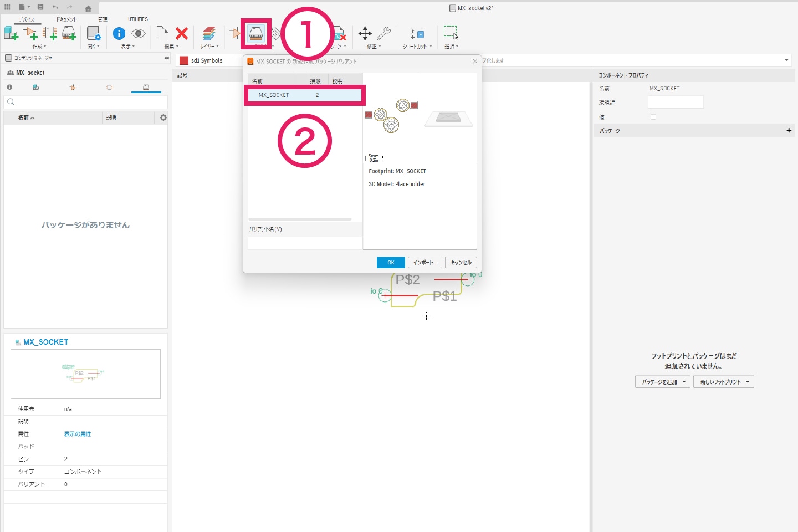Click the 表示の属性 link
The image size is (798, 532).
coord(78,434)
